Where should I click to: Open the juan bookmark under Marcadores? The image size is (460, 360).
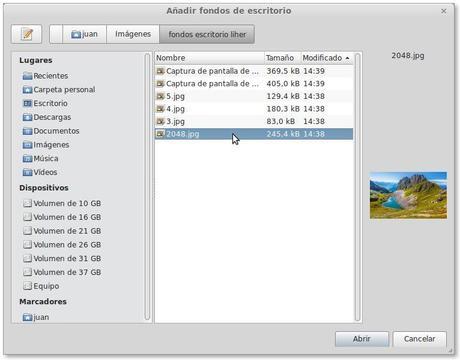[36, 317]
